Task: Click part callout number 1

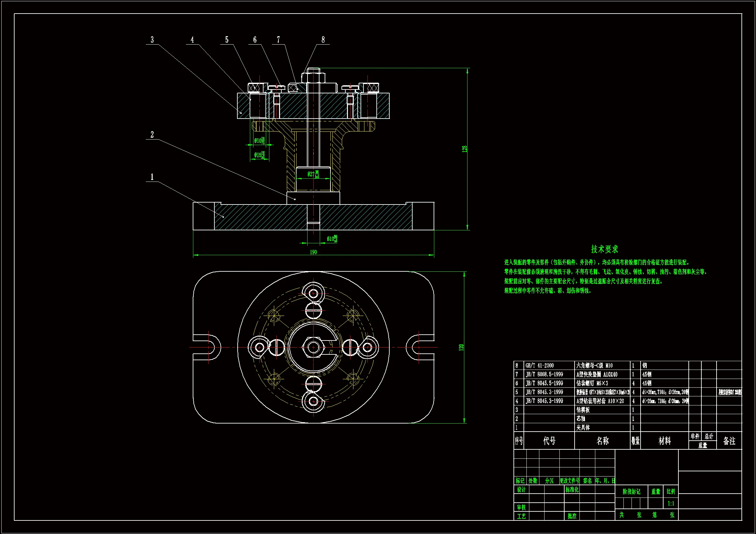Action: pos(152,177)
